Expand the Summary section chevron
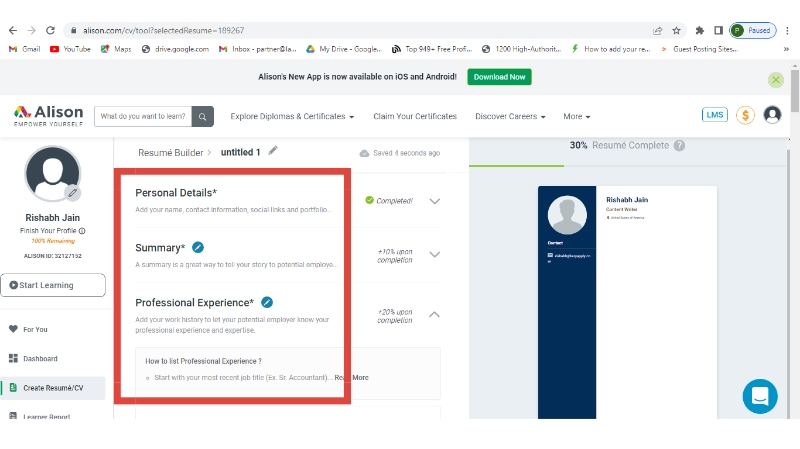Image resolution: width=800 pixels, height=449 pixels. (434, 254)
